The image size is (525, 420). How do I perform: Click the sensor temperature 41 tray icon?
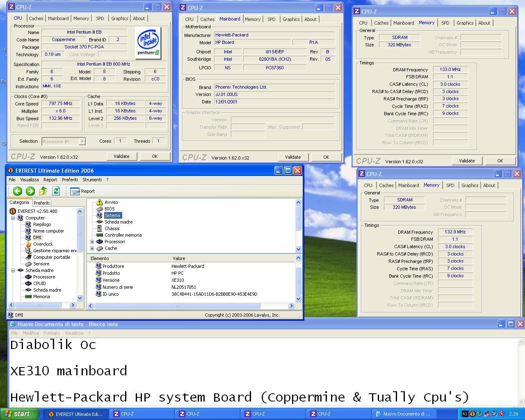[465, 414]
